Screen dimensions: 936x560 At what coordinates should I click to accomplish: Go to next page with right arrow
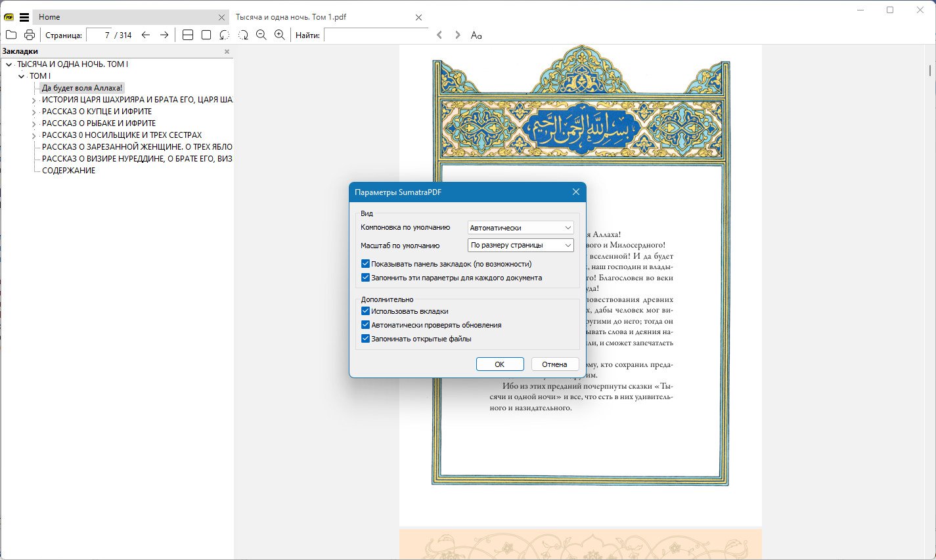tap(164, 35)
